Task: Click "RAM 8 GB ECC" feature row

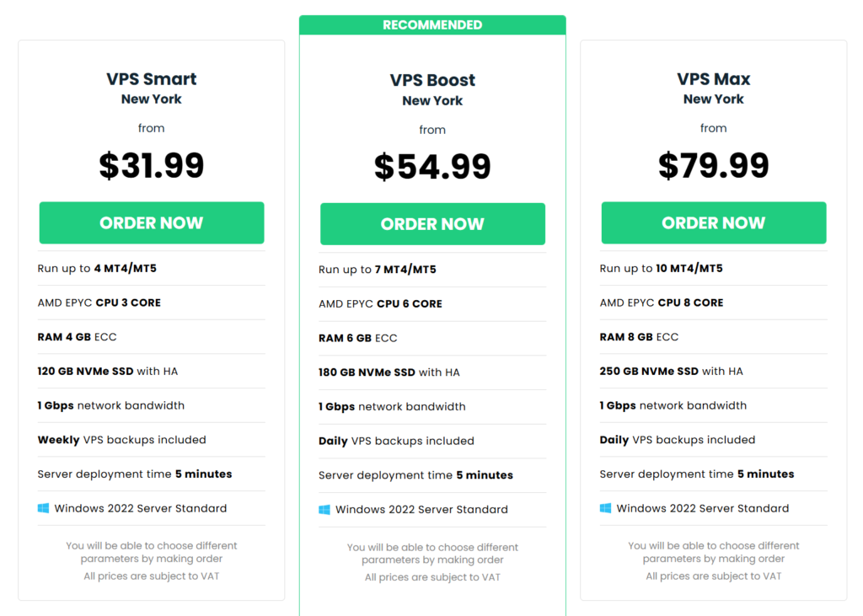Action: click(x=639, y=337)
